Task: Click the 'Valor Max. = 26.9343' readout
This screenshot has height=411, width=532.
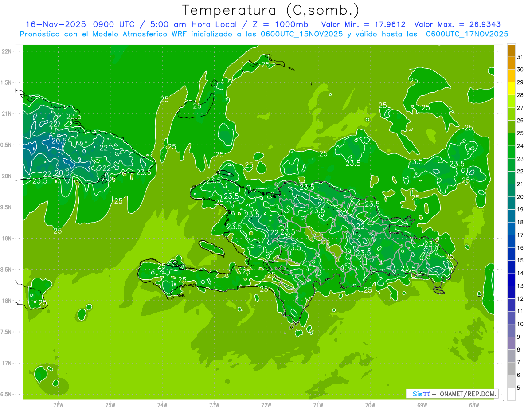Action: pyautogui.click(x=457, y=24)
